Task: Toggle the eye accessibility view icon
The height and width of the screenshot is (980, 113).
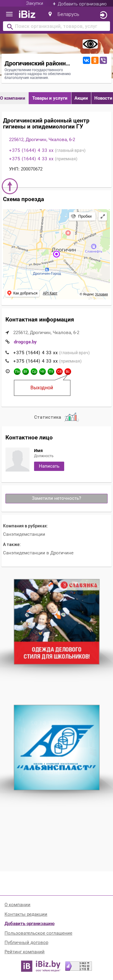Action: click(90, 44)
